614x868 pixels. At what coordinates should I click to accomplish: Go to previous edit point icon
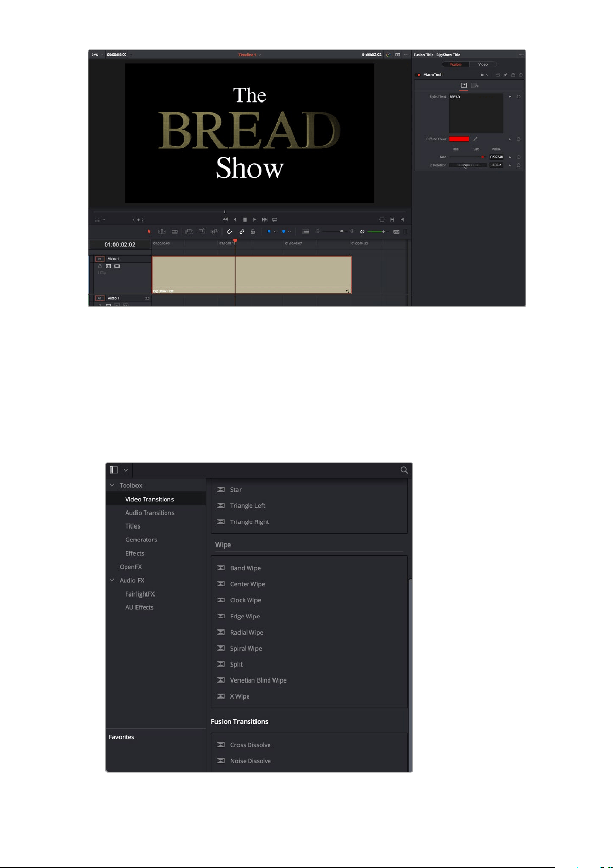(x=402, y=219)
